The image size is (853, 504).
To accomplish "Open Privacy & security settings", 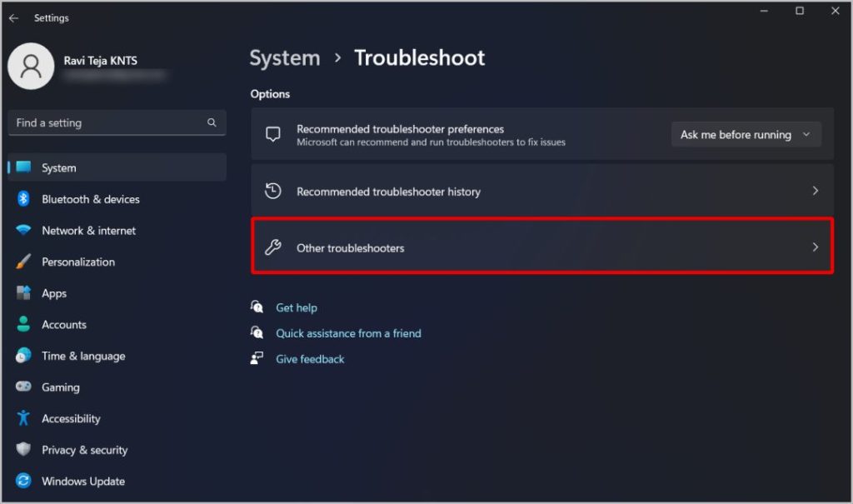I will pos(117,450).
